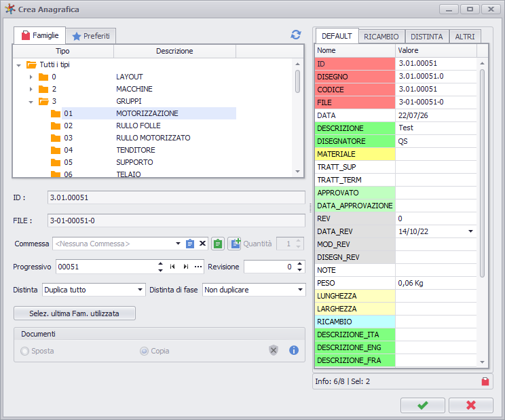
Task: Click Selez. ultima Fam. utilizzata button
Action: pyautogui.click(x=75, y=313)
